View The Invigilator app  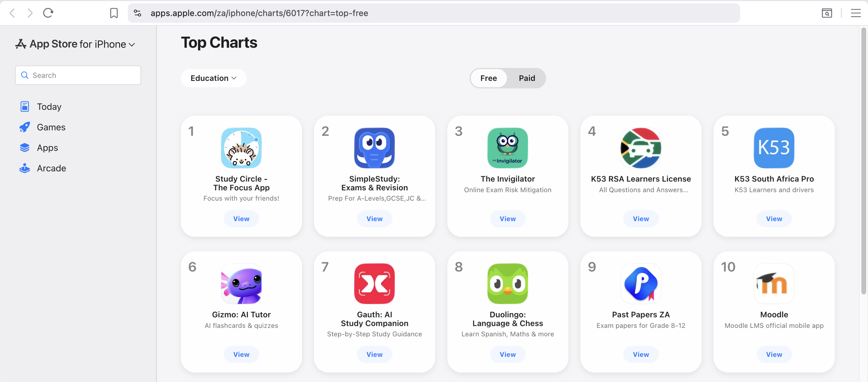[508, 219]
